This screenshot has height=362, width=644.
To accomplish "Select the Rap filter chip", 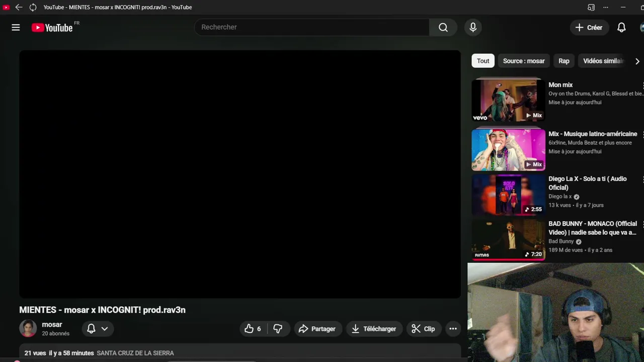I will [564, 61].
